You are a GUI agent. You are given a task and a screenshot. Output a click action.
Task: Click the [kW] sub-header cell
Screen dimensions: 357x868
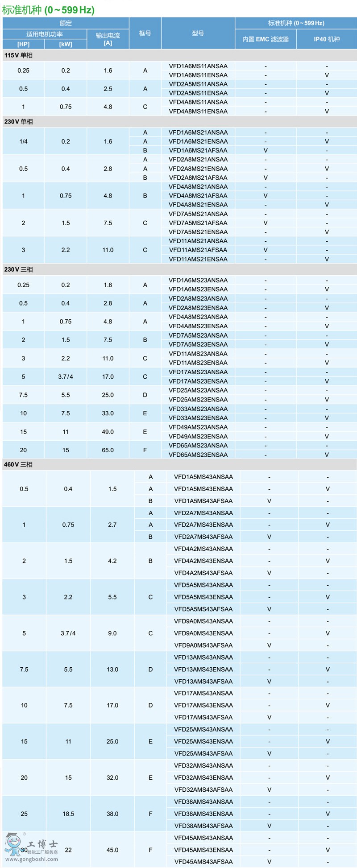pyautogui.click(x=66, y=44)
